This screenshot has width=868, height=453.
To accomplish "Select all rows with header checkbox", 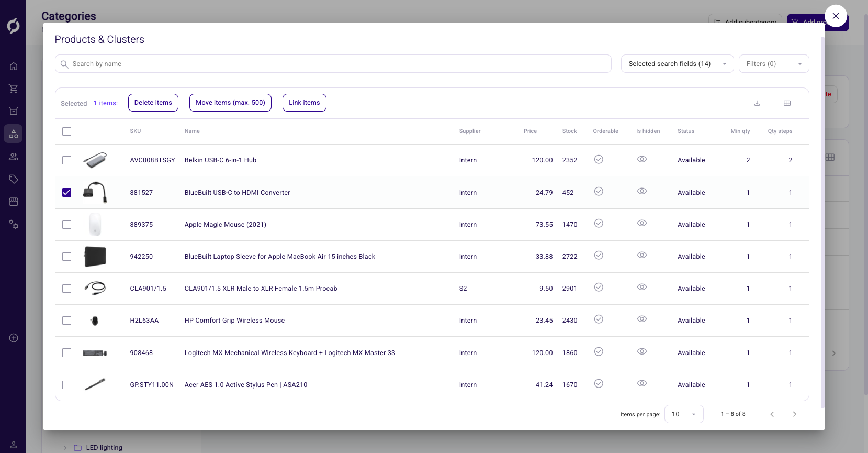I will [66, 131].
